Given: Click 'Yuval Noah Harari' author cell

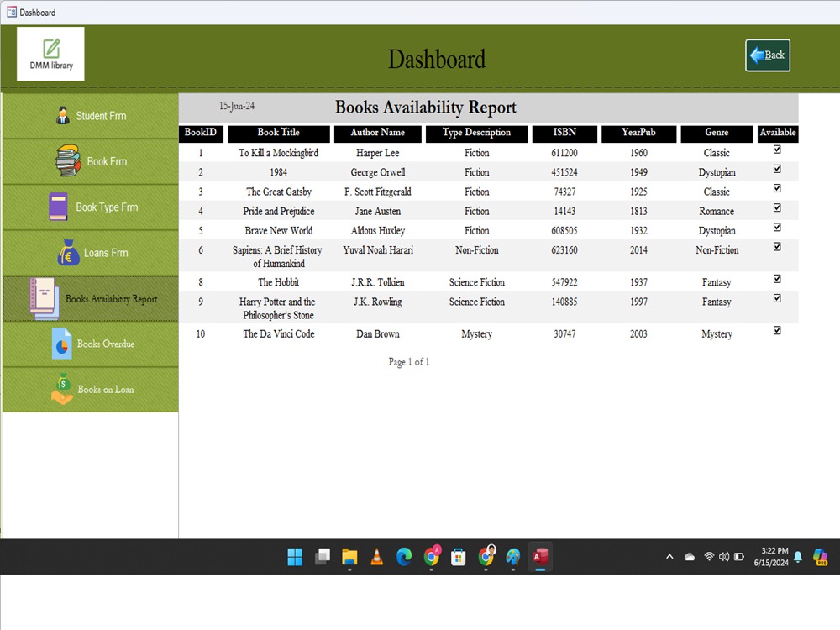Looking at the screenshot, I should click(x=378, y=249).
